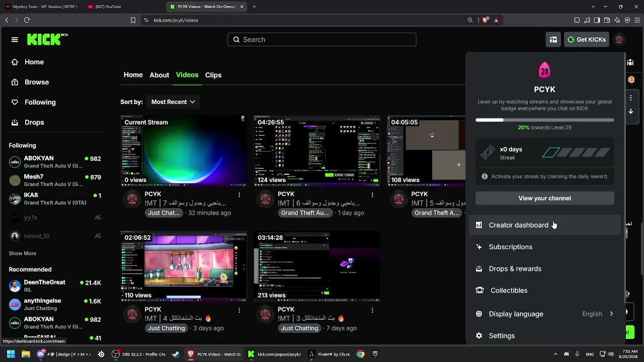
Task: Open the Sort by Most Recent dropdown
Action: point(173,102)
